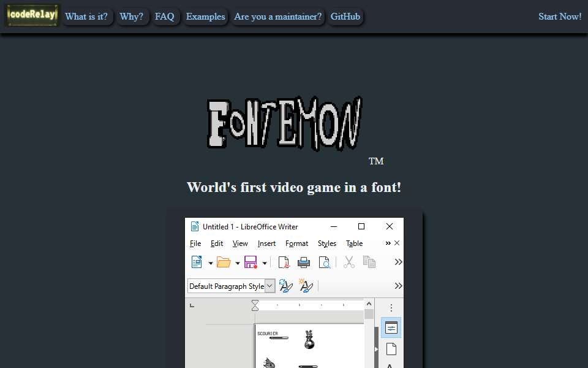Open the sidebar settings three-dot menu
The height and width of the screenshot is (368, 588).
tap(391, 308)
